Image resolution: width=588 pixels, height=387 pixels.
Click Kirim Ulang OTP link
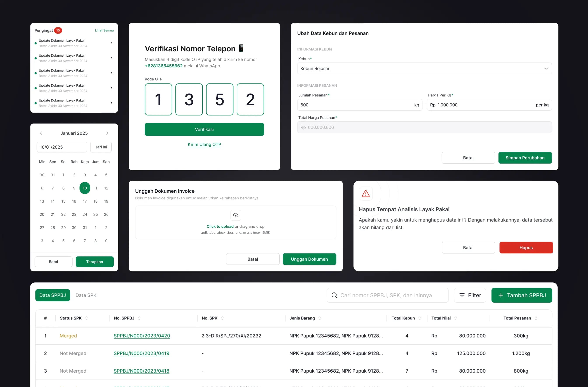pos(204,145)
